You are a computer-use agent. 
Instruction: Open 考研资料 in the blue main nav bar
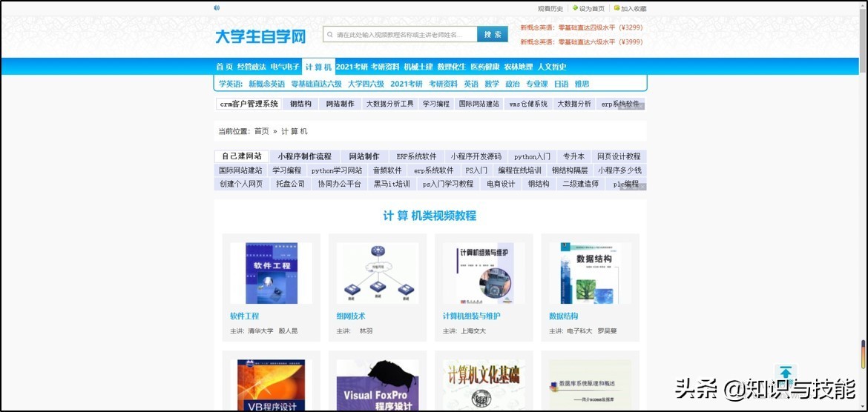tap(385, 67)
